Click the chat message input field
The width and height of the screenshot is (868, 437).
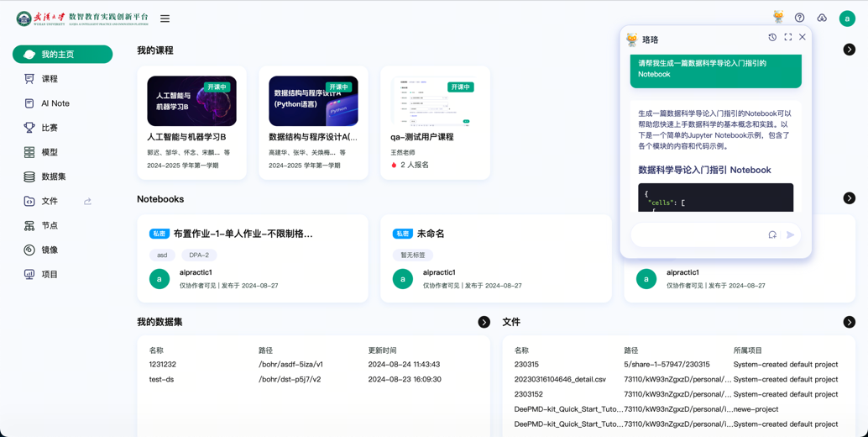(697, 235)
